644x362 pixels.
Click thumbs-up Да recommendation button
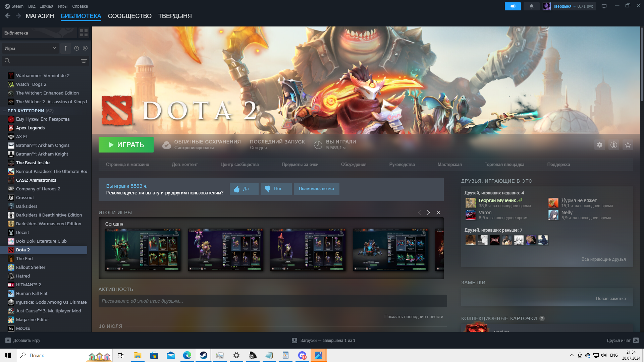[x=244, y=189]
